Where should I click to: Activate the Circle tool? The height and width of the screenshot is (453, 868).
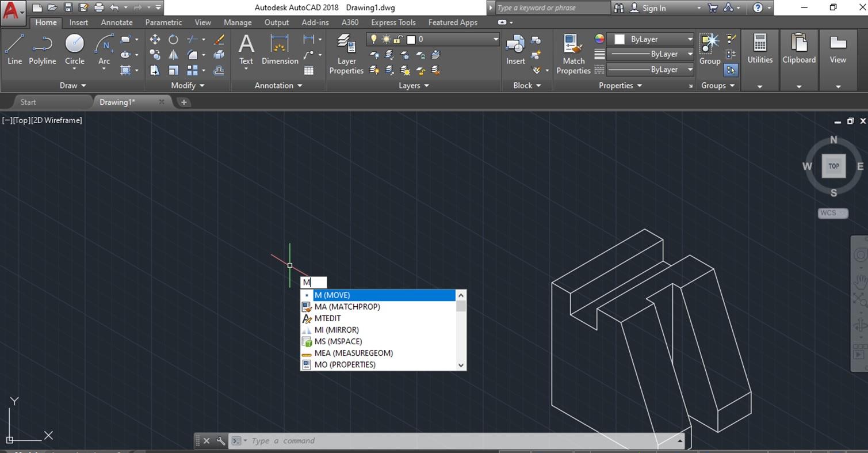[x=74, y=50]
